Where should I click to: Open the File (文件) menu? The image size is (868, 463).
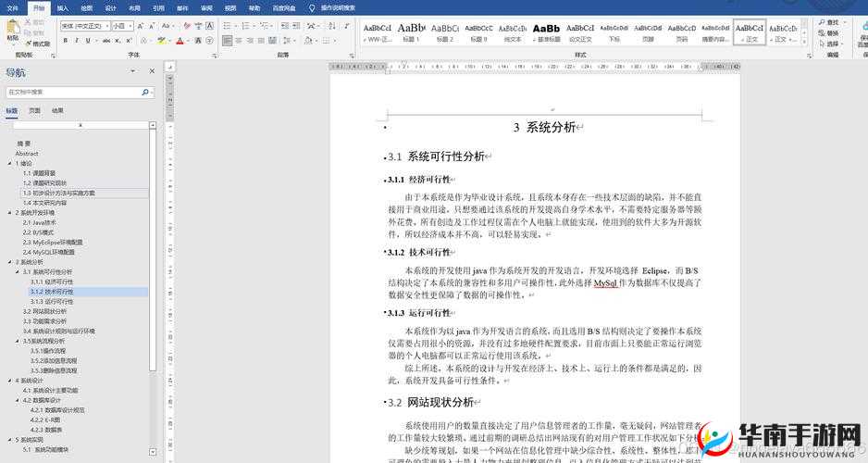pyautogui.click(x=12, y=7)
